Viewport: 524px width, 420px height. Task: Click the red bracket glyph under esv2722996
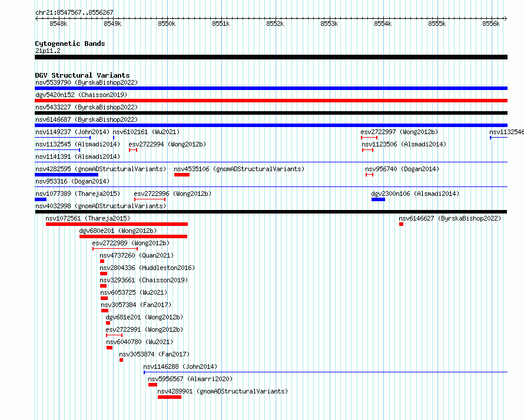coord(150,199)
